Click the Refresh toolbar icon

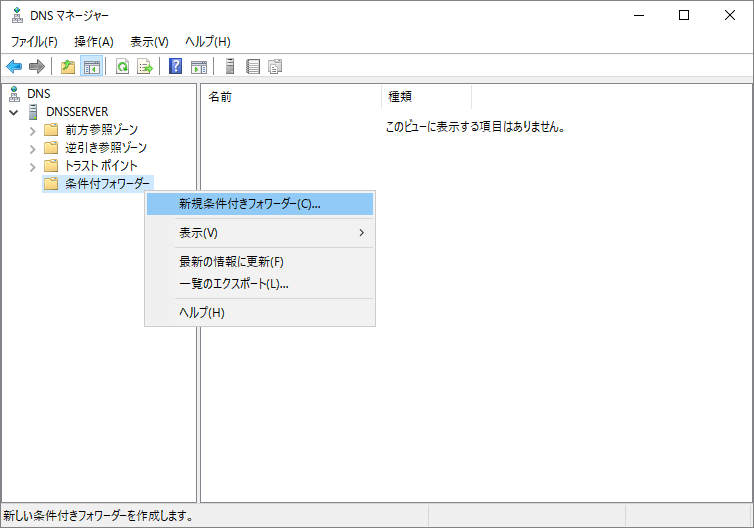tap(122, 67)
